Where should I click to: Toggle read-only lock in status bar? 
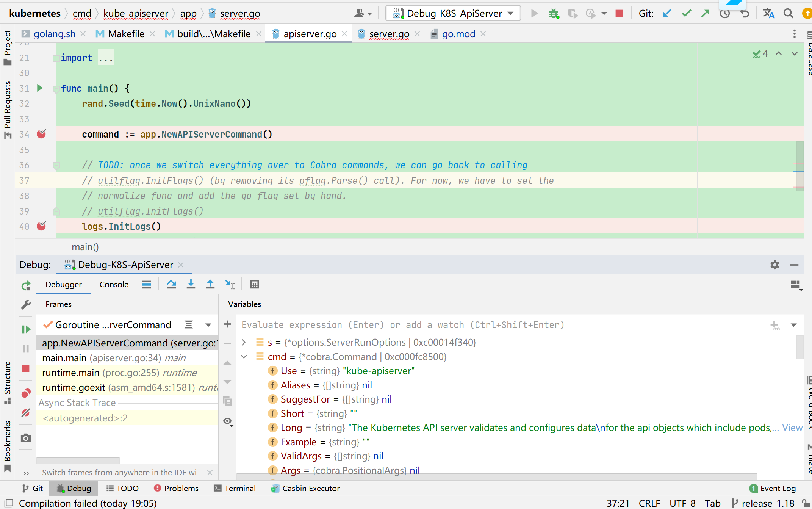point(806,503)
